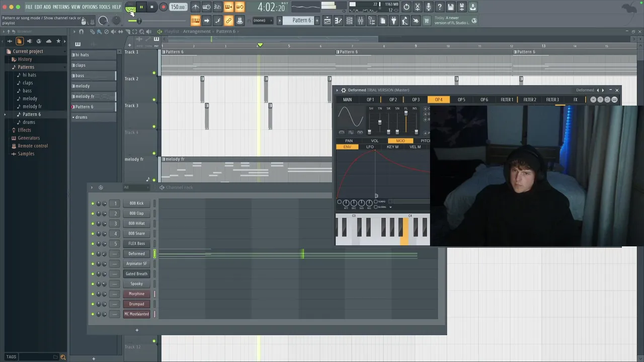The image size is (644, 362).
Task: Stop playback in the transport bar
Action: pyautogui.click(x=151, y=7)
